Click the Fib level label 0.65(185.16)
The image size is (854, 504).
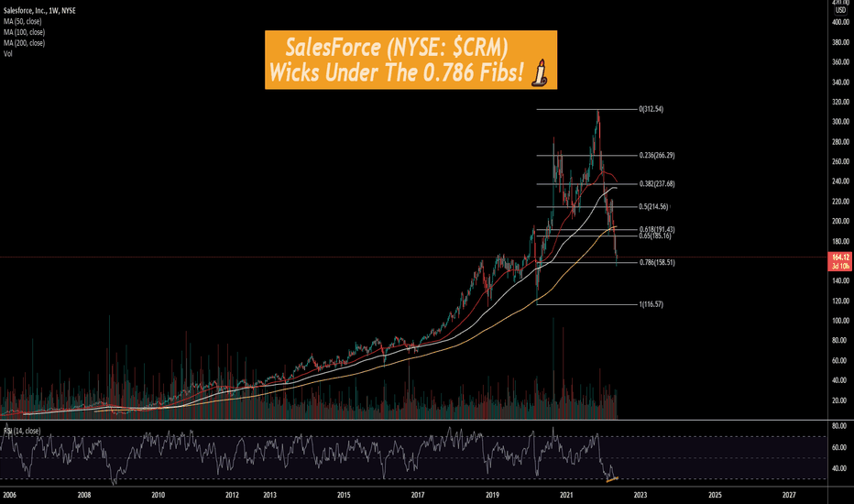point(655,236)
